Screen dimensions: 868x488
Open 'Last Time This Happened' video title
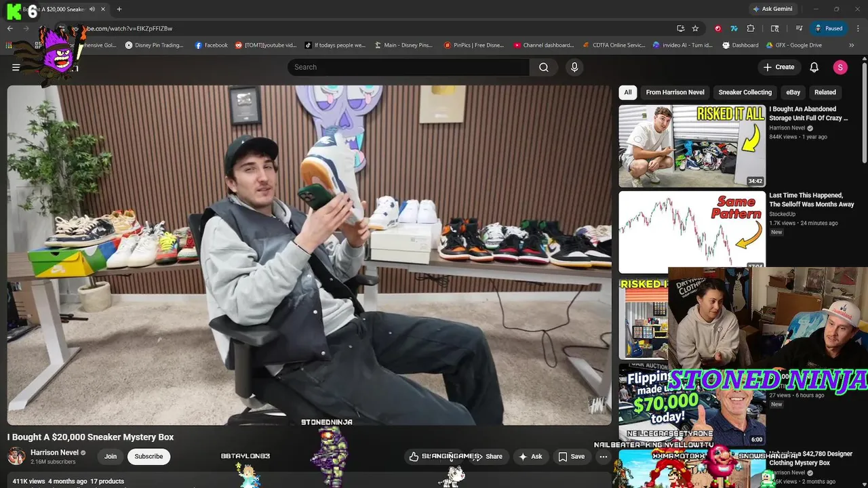(811, 200)
